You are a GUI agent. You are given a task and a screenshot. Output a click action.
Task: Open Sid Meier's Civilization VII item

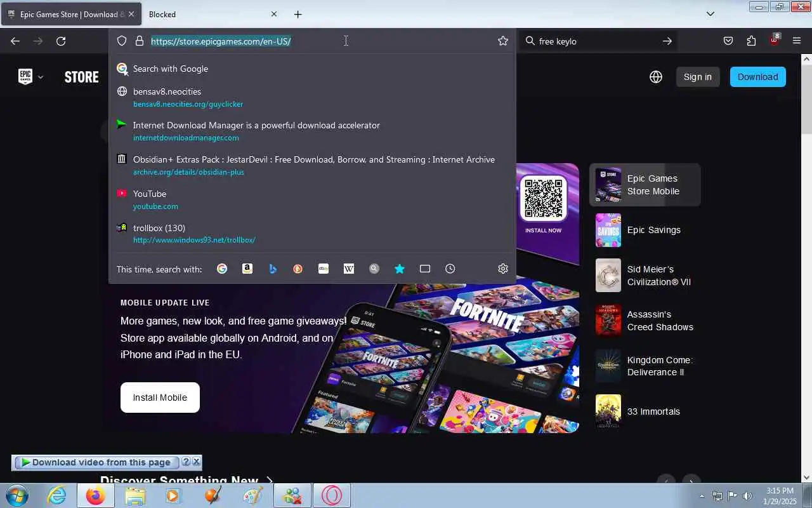coord(645,276)
